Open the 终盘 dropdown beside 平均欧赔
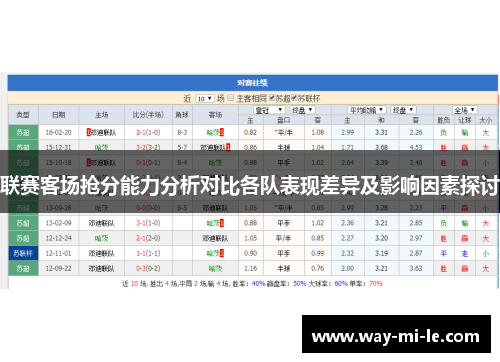This screenshot has height=362, width=500. (x=403, y=110)
